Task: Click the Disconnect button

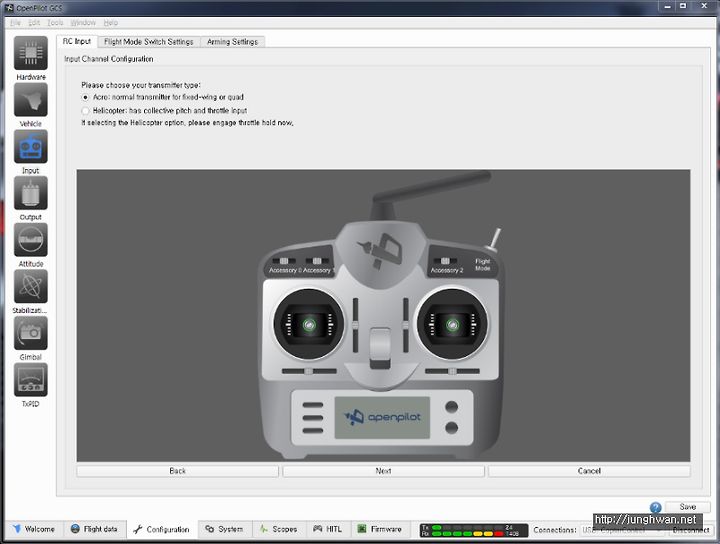Action: click(x=691, y=530)
